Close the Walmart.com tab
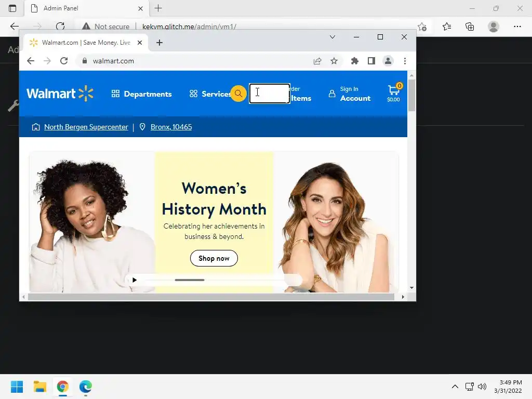Viewport: 532px width, 399px height. [x=140, y=43]
